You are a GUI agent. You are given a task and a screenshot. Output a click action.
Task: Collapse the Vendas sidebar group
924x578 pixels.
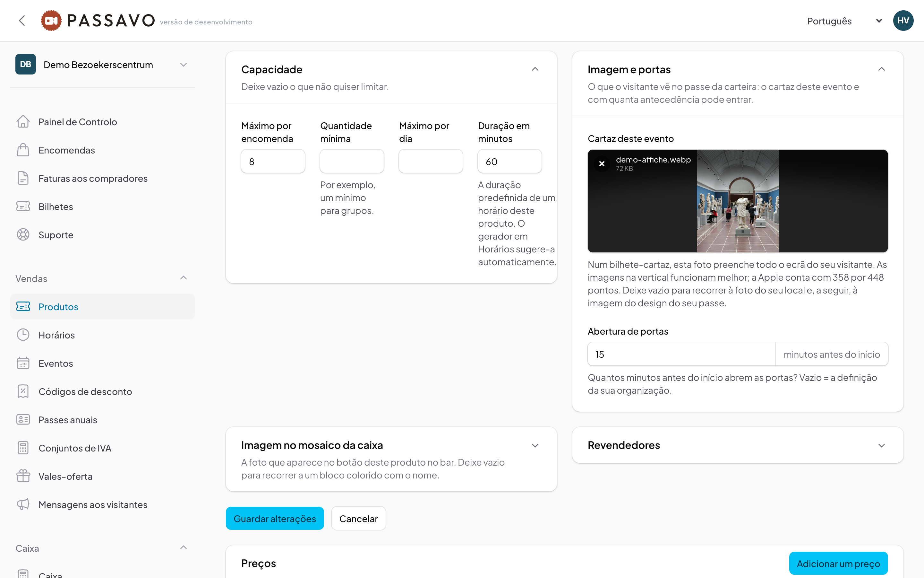pos(183,278)
